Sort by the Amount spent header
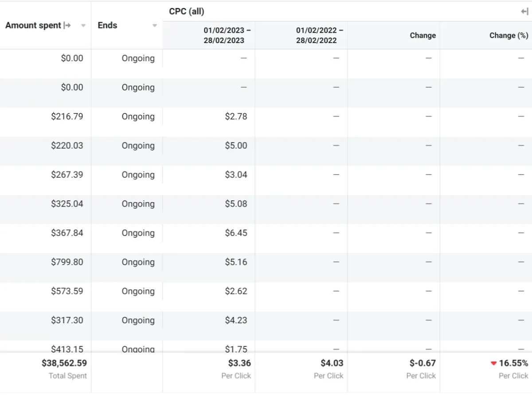The height and width of the screenshot is (395, 532). tap(33, 25)
